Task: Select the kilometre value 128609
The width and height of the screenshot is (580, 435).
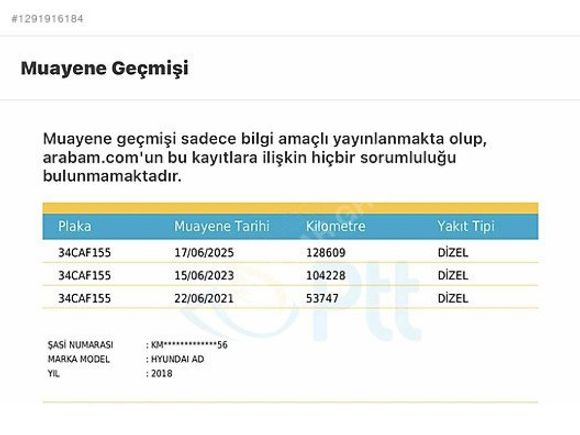Action: (326, 253)
